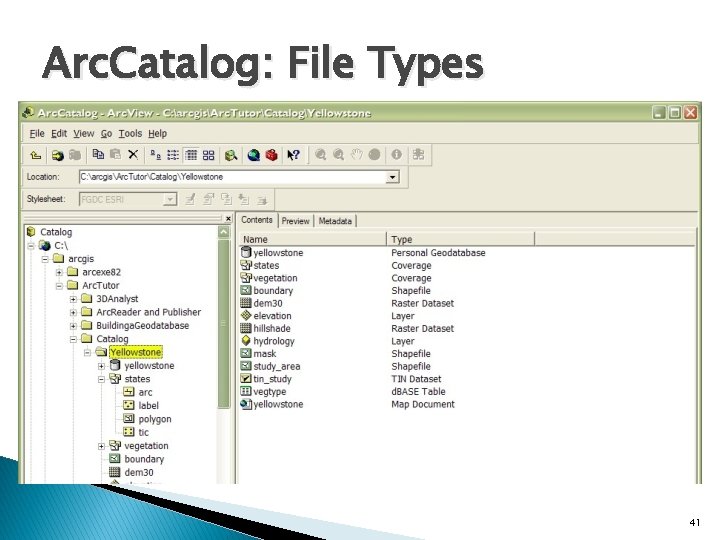720x540 pixels.
Task: Click the Disconnect Folder icon
Action: pos(75,155)
